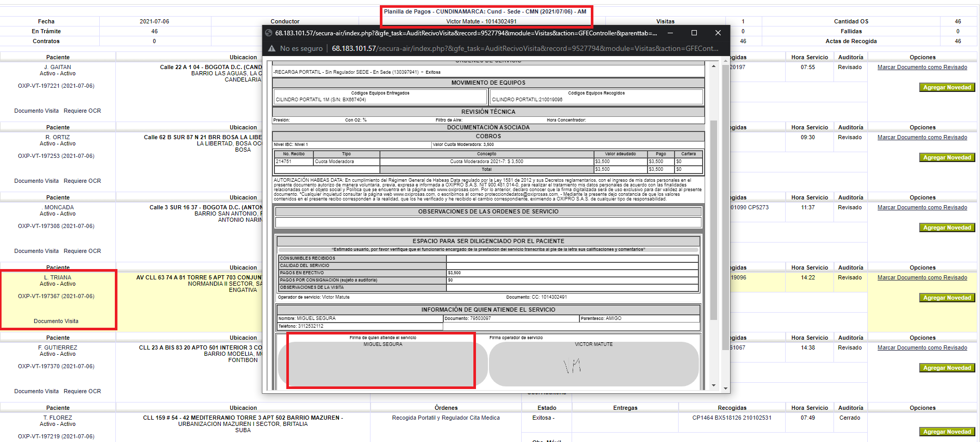The image size is (980, 442).
Task: Click Marcar Documento como Revisado for Moncada
Action: 922,207
